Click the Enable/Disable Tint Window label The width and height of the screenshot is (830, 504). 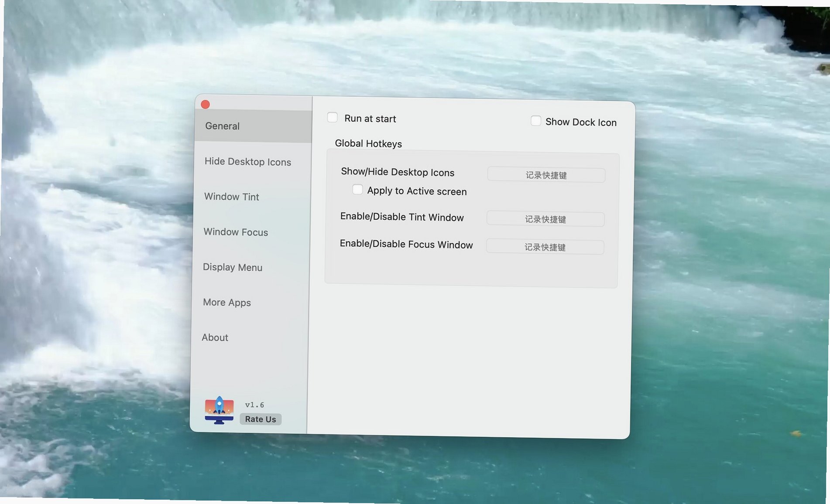(402, 217)
